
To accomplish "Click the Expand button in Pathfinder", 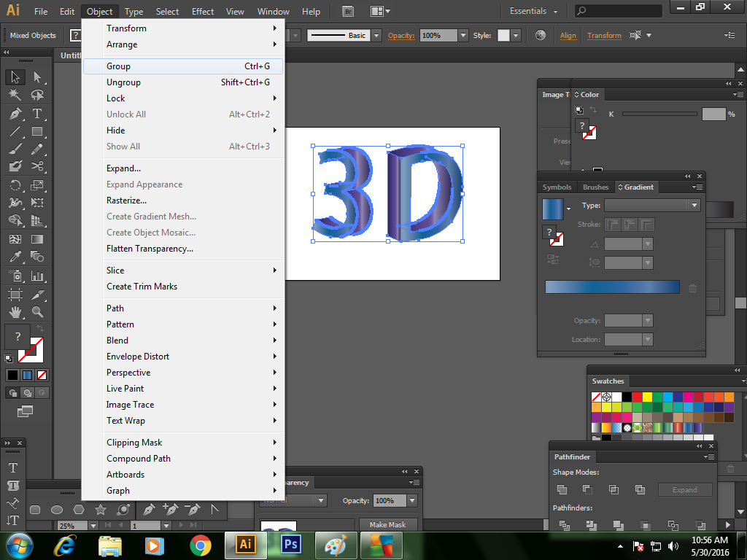I will coord(685,489).
